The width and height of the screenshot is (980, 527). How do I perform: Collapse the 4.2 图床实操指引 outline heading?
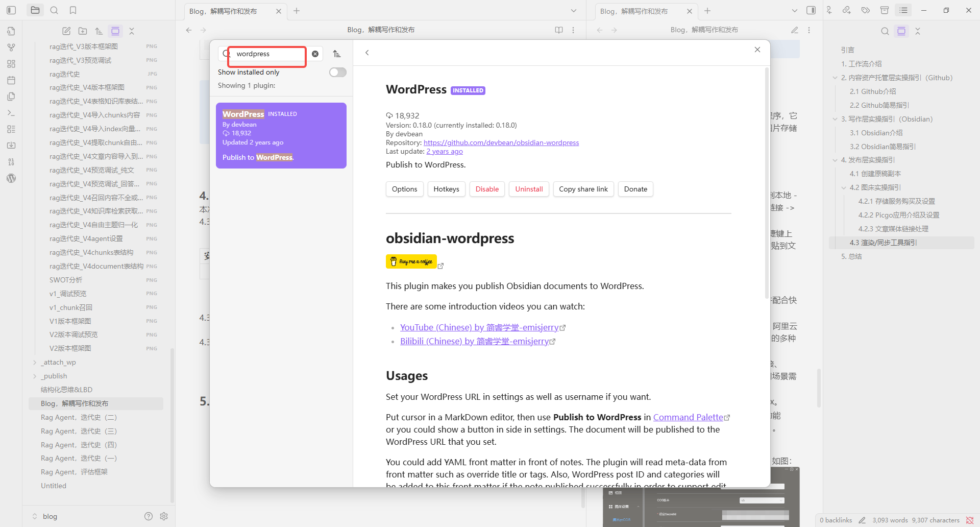tap(844, 188)
